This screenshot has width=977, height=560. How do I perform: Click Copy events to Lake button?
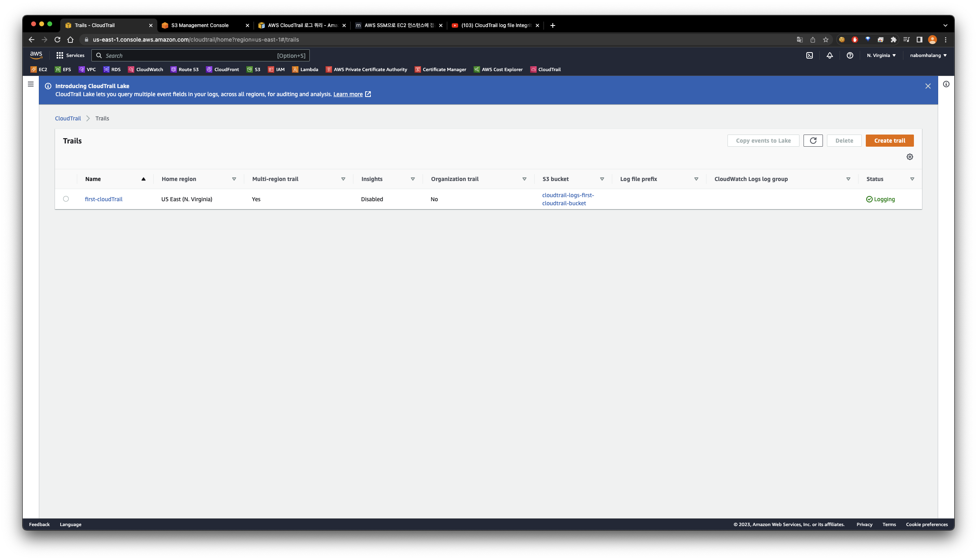point(763,141)
